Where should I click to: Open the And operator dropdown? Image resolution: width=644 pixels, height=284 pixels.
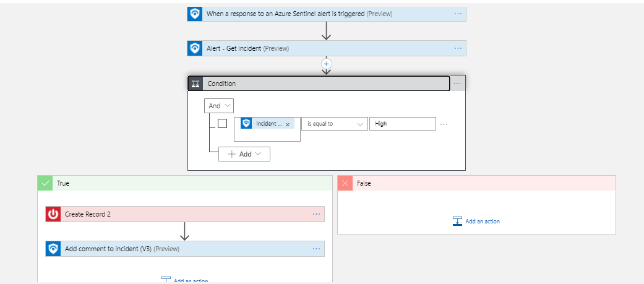point(219,106)
